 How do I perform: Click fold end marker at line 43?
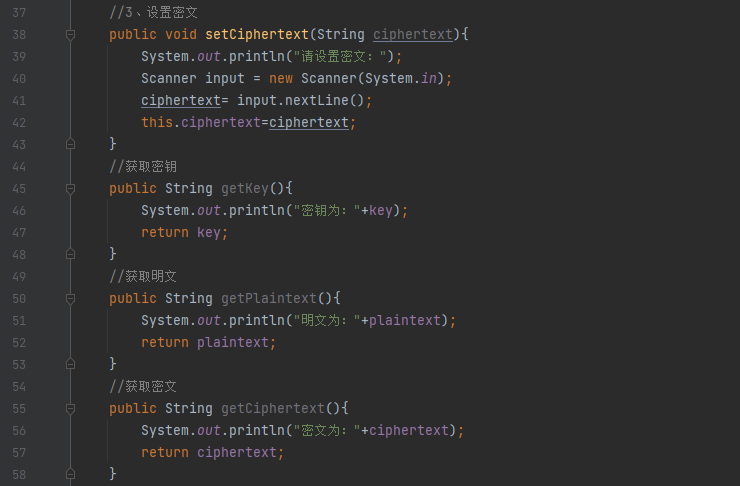70,144
